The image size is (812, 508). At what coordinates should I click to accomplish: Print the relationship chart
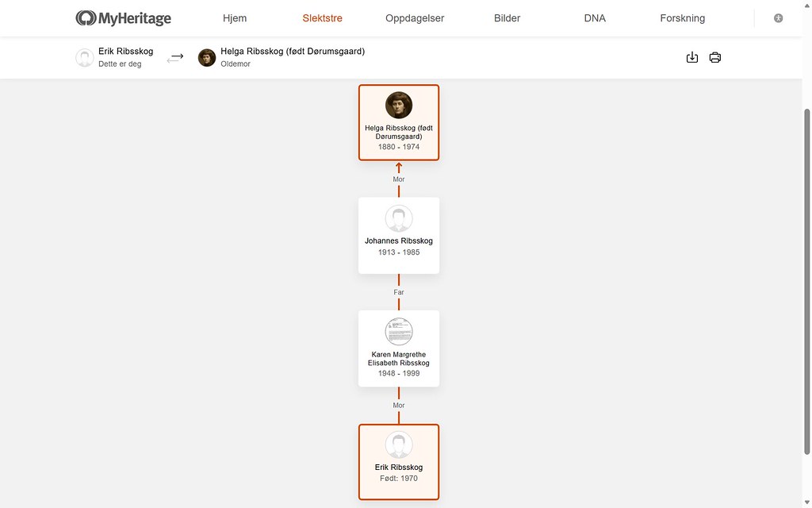[x=715, y=57]
